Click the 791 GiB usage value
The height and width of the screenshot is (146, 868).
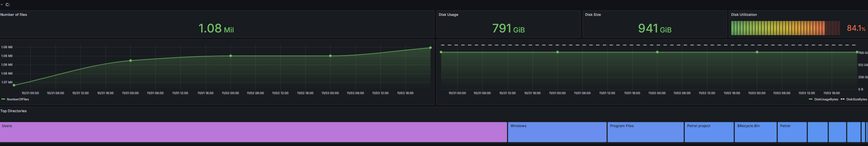tap(508, 28)
